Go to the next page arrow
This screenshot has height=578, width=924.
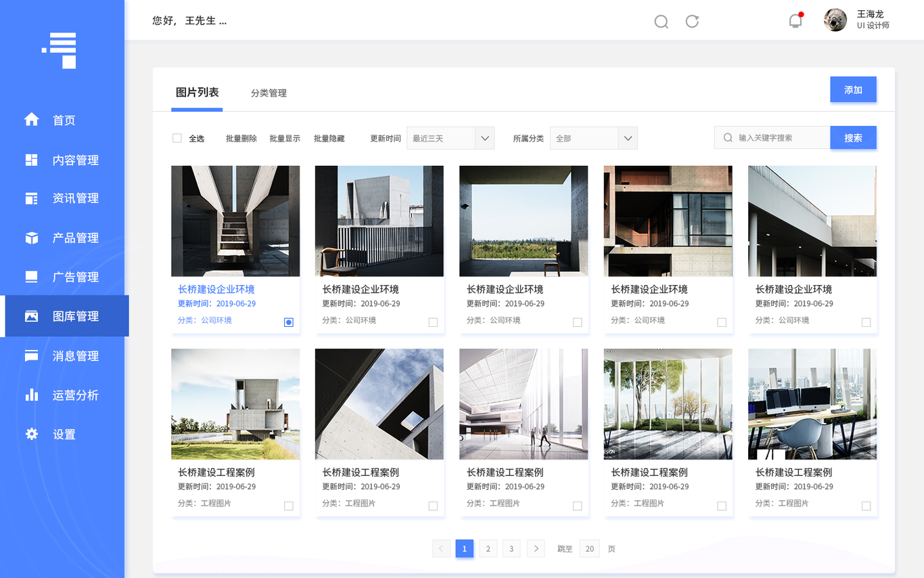(x=536, y=548)
